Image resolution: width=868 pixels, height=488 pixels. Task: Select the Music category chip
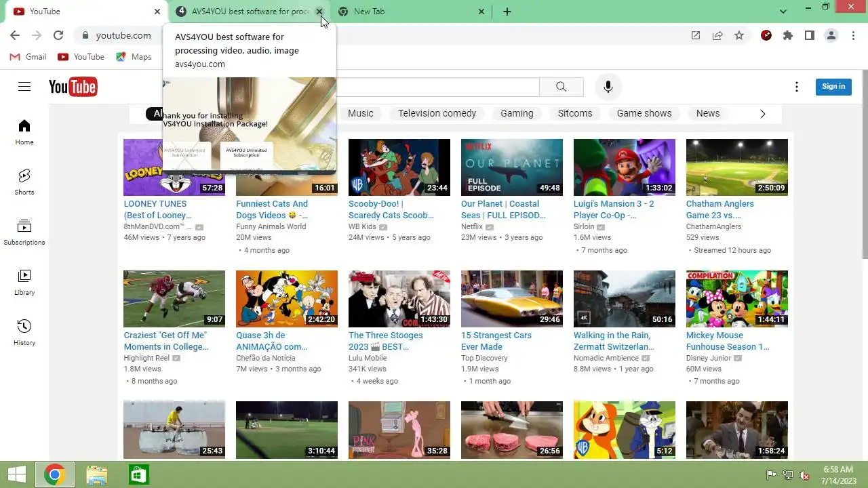click(361, 113)
